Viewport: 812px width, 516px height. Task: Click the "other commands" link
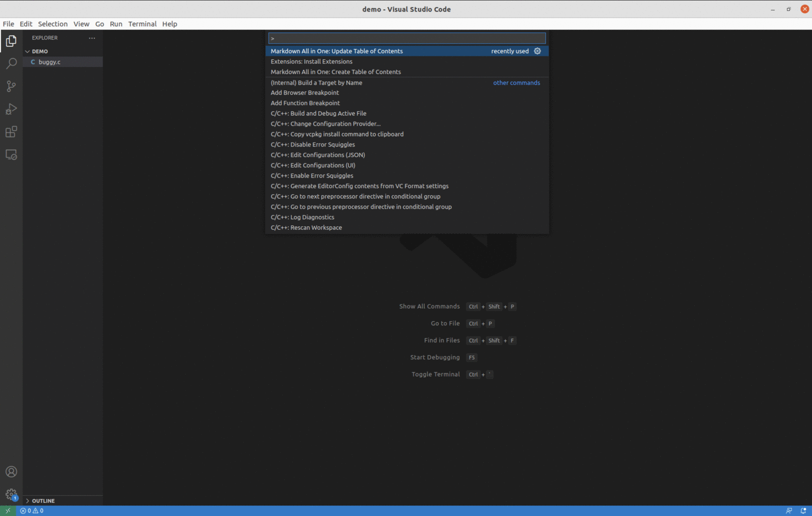coord(516,82)
